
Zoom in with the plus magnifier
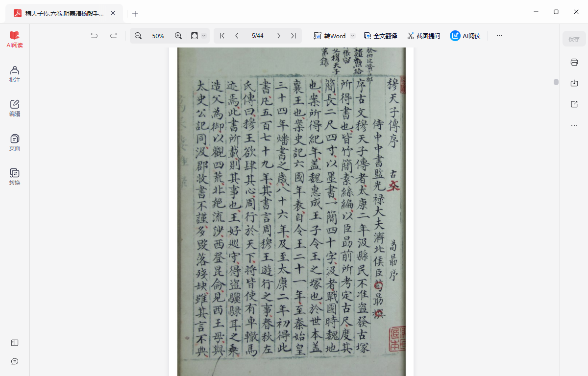[178, 36]
